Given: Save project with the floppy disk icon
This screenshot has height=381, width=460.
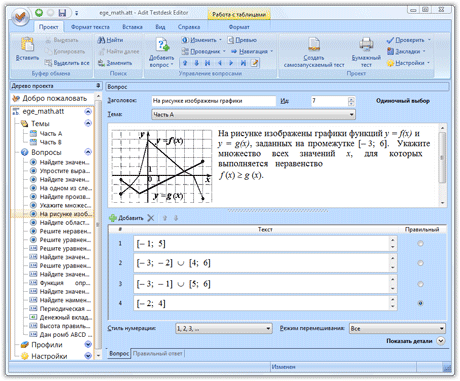Looking at the screenshot, I should (62, 13).
